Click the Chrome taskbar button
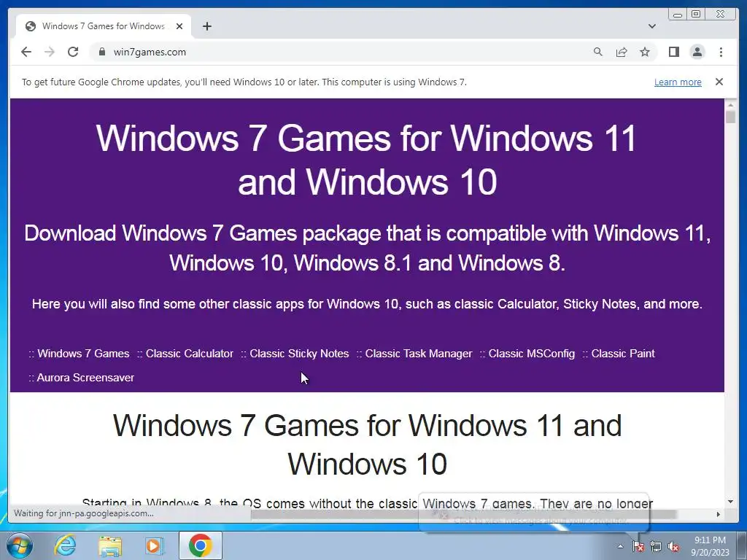This screenshot has width=747, height=560. [200, 545]
